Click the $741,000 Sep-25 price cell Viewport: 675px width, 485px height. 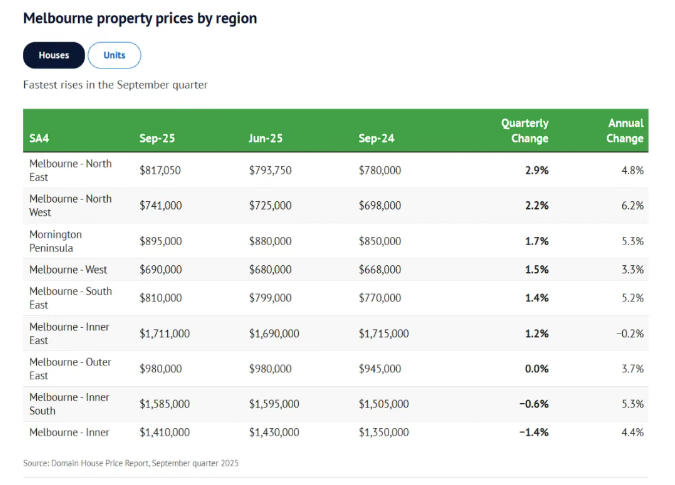(161, 205)
